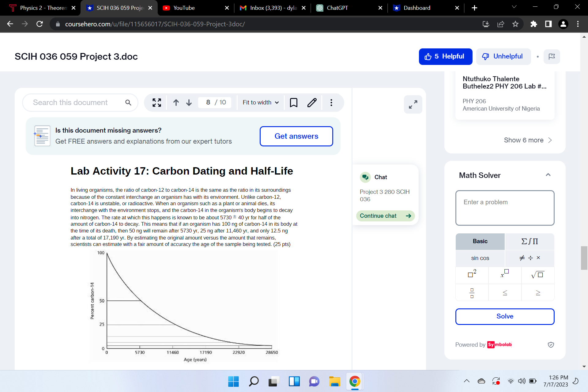
Task: Open the more options kebab menu
Action: pos(331,102)
